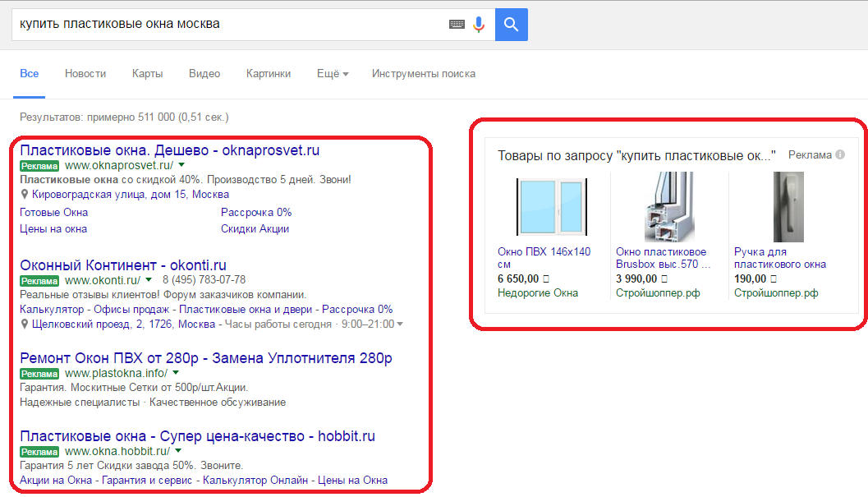Switch to the Новости tab

(85, 74)
